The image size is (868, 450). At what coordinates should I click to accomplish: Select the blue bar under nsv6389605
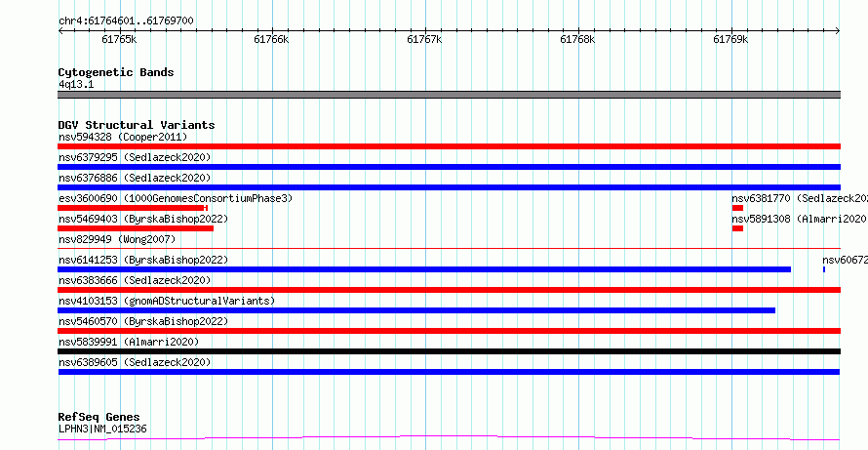pos(449,372)
